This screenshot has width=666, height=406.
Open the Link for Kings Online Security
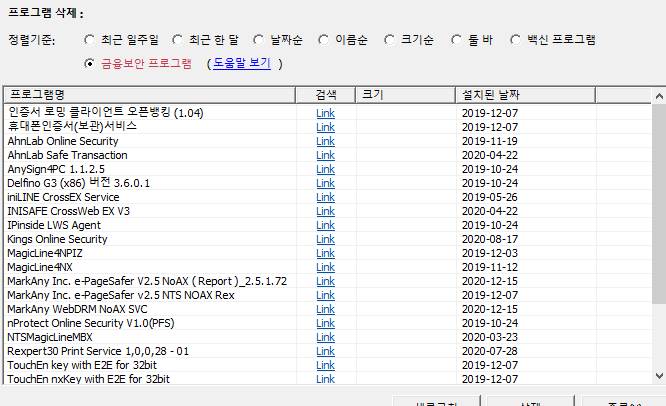325,239
